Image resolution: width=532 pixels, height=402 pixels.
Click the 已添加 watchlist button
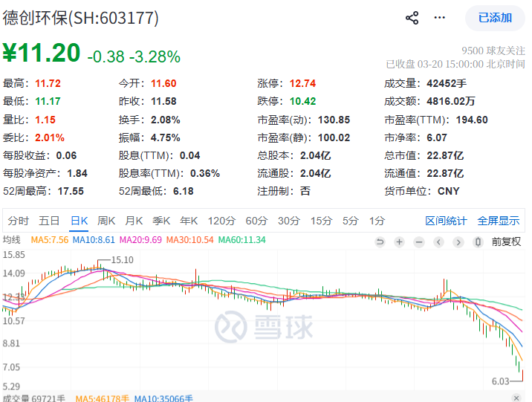(x=495, y=18)
